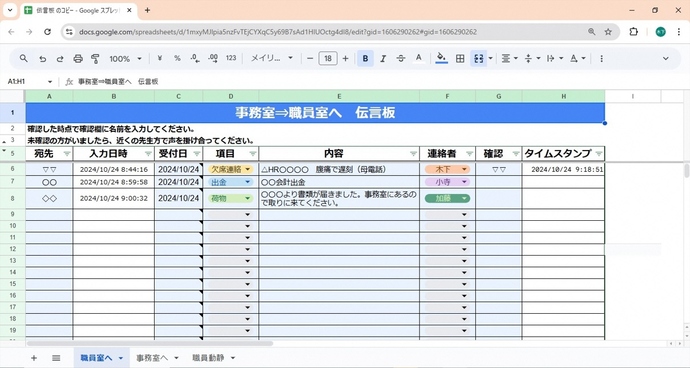Click the font size field showing 18
This screenshot has height=368, width=690.
328,58
